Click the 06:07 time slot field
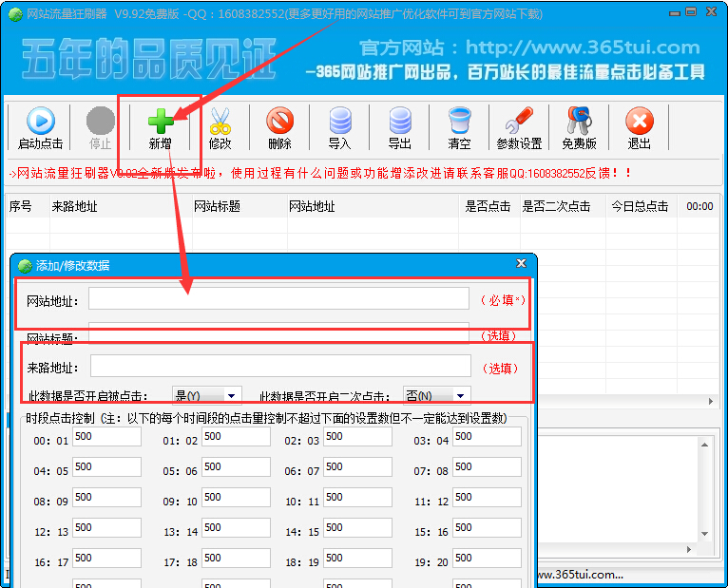 pyautogui.click(x=357, y=466)
